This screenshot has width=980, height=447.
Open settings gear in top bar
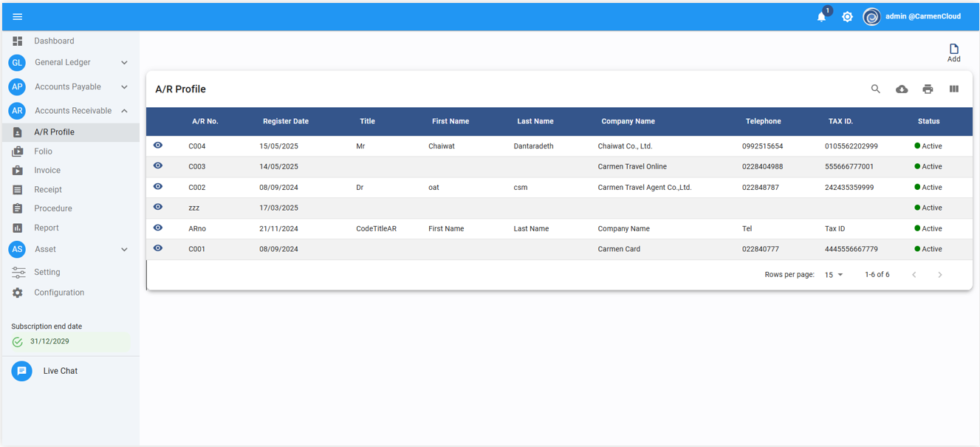click(847, 16)
